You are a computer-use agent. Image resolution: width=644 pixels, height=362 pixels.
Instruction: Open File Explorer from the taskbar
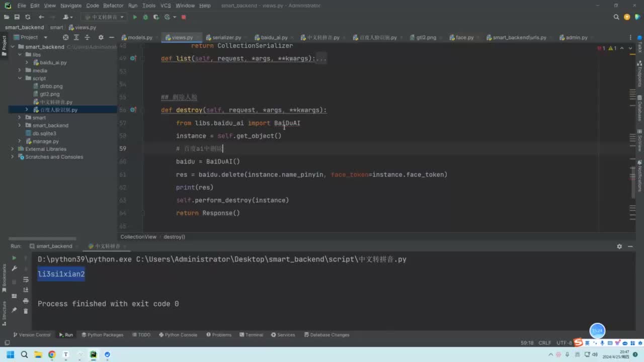(x=38, y=354)
